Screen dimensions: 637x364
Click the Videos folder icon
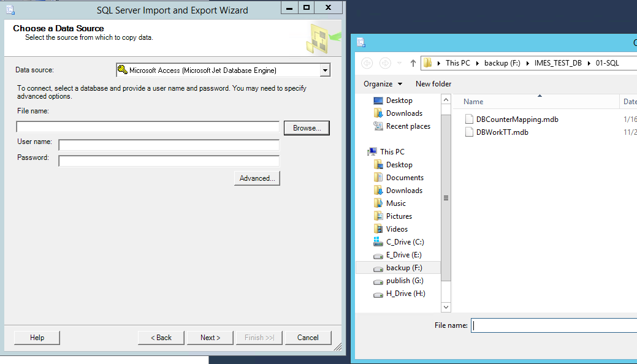coord(378,229)
